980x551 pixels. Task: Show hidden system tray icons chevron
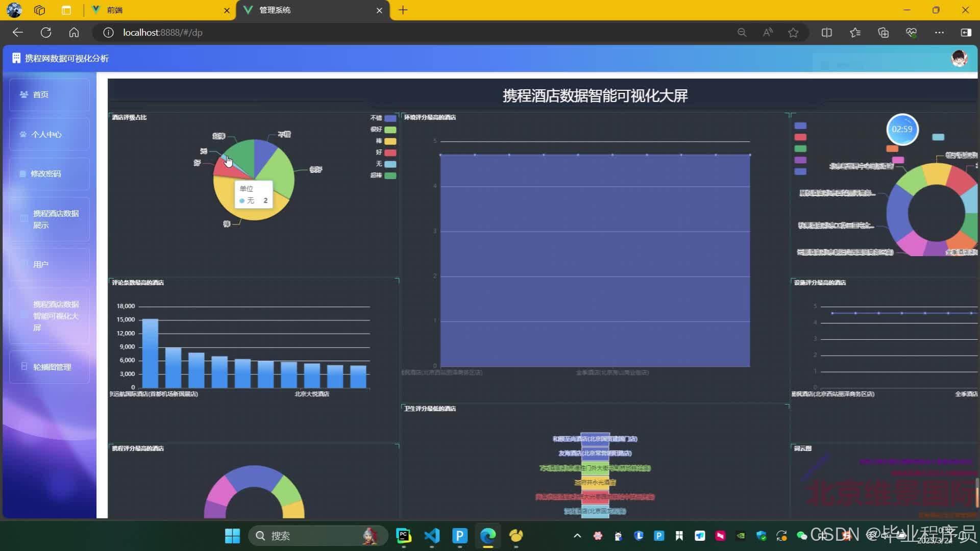(577, 536)
